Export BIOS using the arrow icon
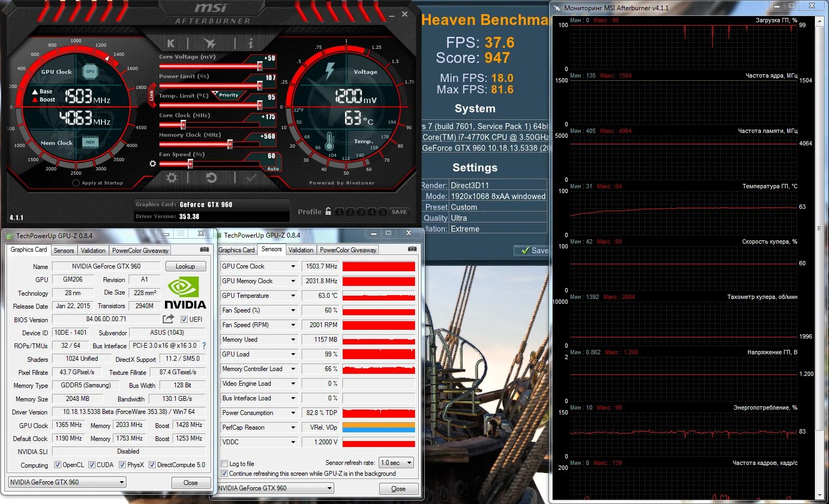The image size is (829, 504). point(169,319)
